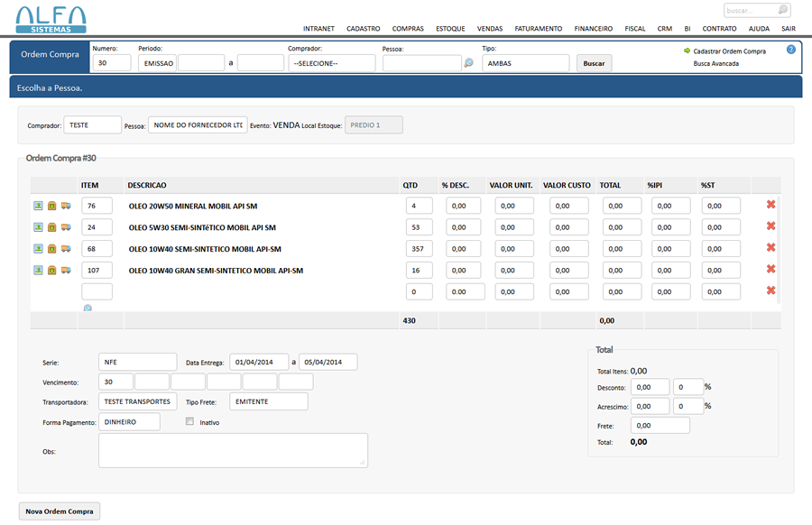The width and height of the screenshot is (812, 525).
Task: Open the INTRANET menu
Action: (318, 29)
